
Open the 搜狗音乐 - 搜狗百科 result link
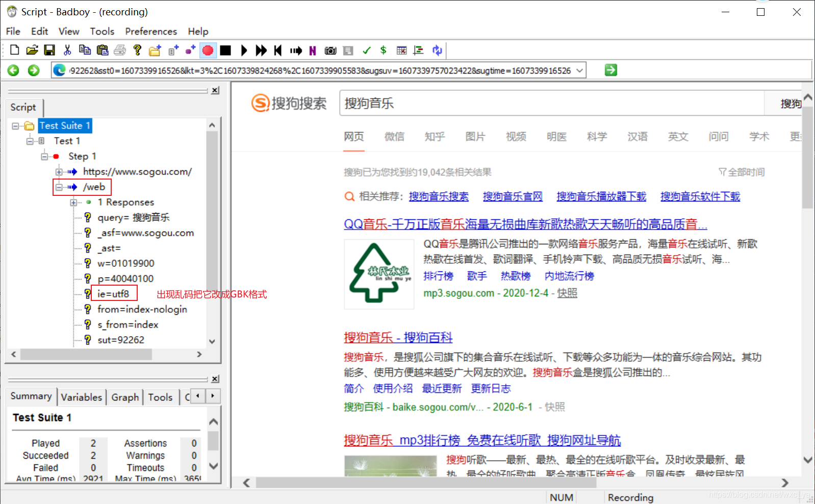pyautogui.click(x=398, y=337)
